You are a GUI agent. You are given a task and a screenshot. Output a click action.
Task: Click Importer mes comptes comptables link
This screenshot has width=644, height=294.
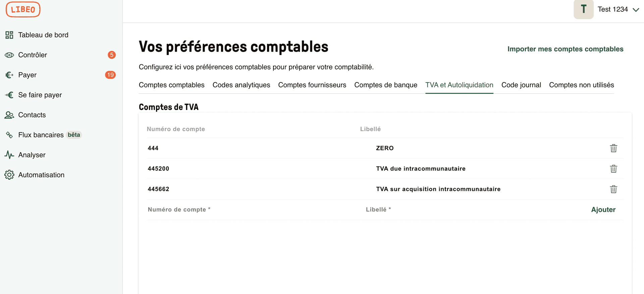566,49
